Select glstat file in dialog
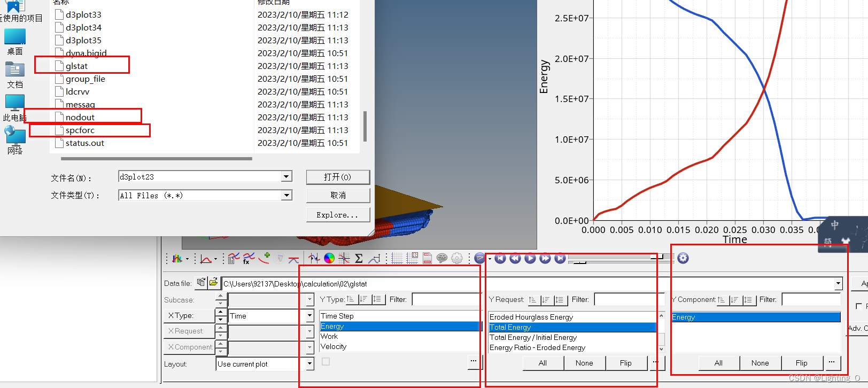This screenshot has height=388, width=868. 76,66
